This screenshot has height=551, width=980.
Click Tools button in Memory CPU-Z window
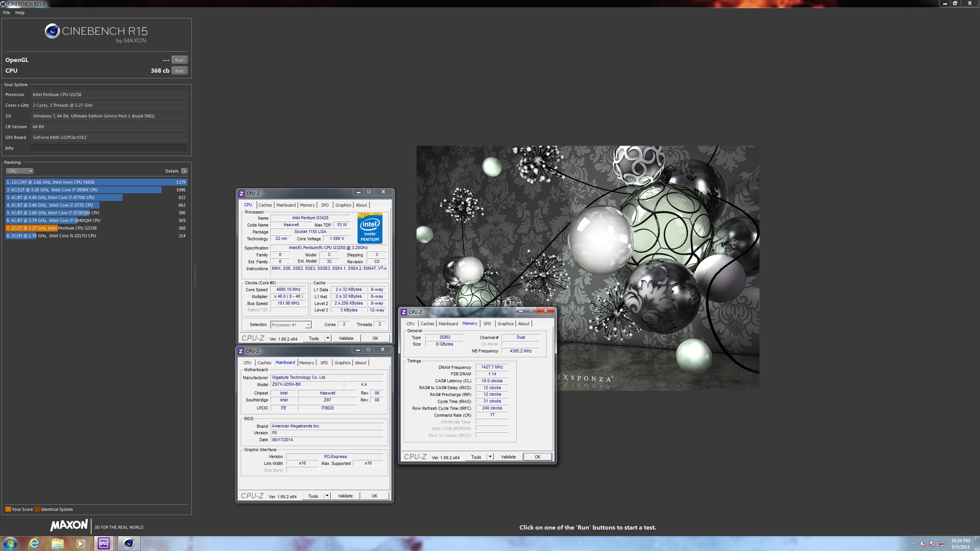tap(476, 457)
